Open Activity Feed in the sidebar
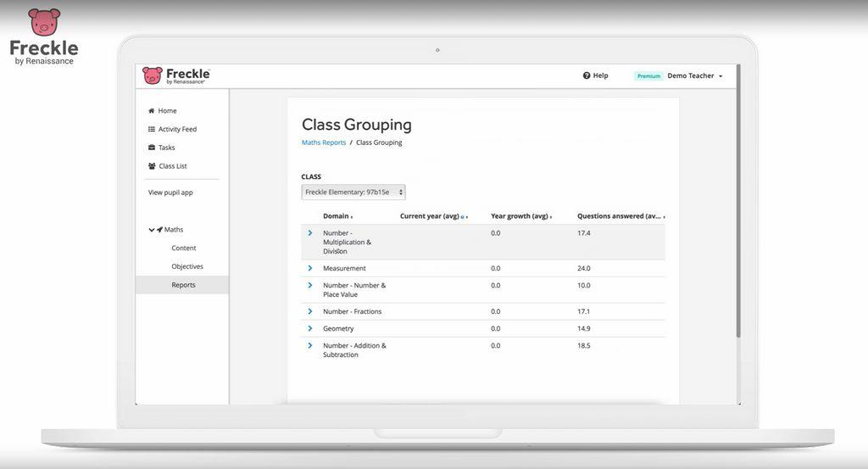The height and width of the screenshot is (469, 868). point(177,129)
